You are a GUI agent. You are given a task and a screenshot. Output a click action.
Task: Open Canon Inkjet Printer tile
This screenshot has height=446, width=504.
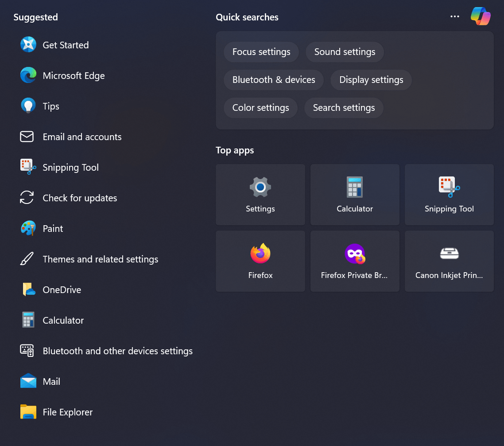coord(449,261)
